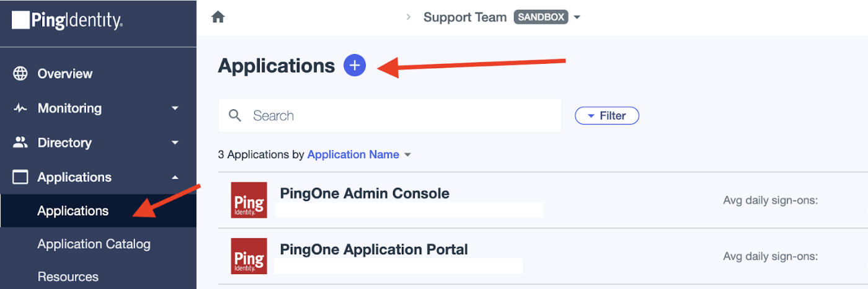Screen dimensions: 868x289
Task: Click the PingIdentity logo
Action: click(67, 21)
